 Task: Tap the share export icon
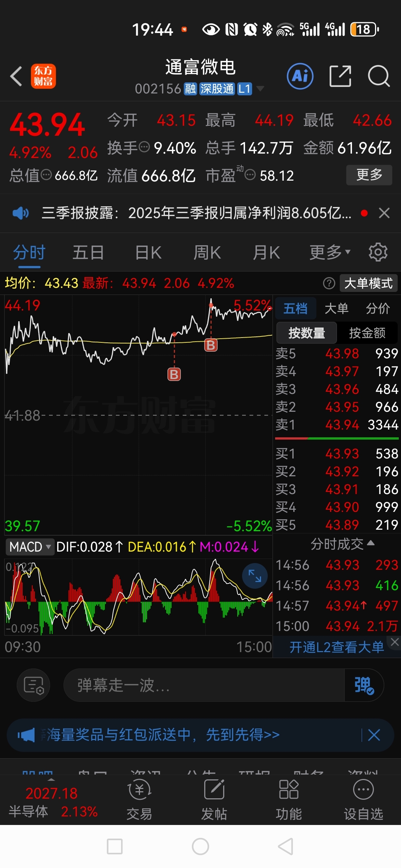pyautogui.click(x=340, y=76)
